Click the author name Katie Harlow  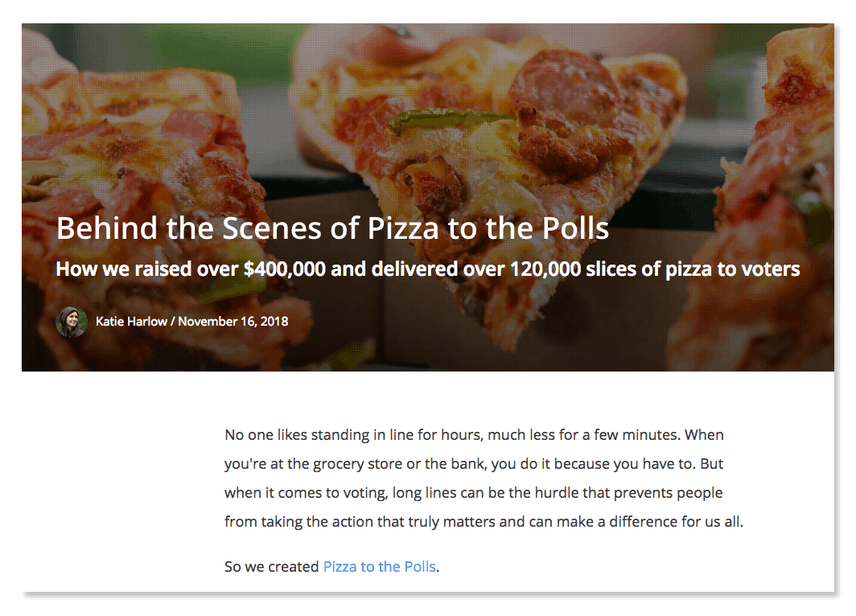coord(131,322)
